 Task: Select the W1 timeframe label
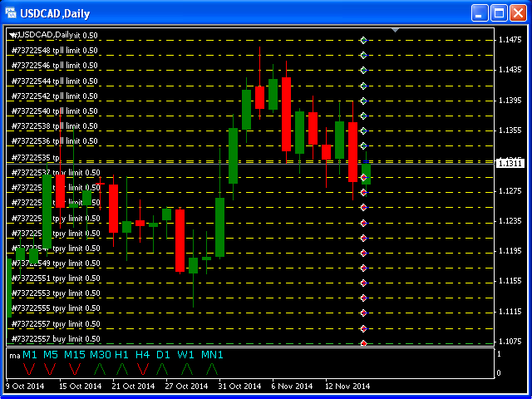click(x=185, y=355)
